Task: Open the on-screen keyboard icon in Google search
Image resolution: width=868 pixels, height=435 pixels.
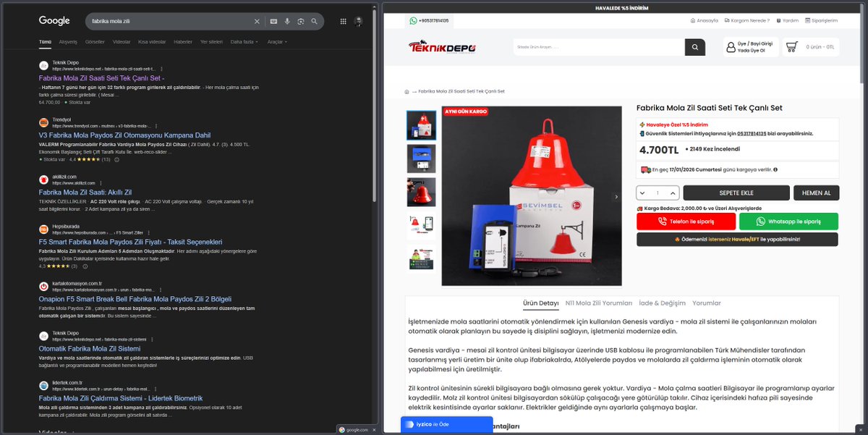Action: pyautogui.click(x=273, y=22)
